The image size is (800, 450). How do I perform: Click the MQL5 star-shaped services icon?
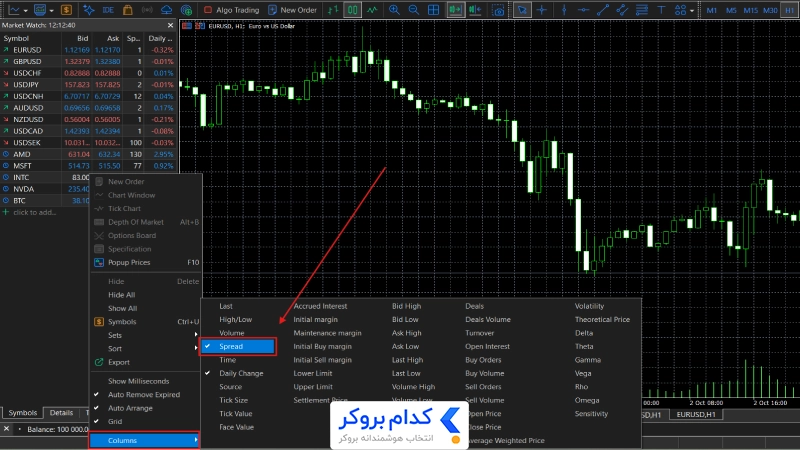89,10
